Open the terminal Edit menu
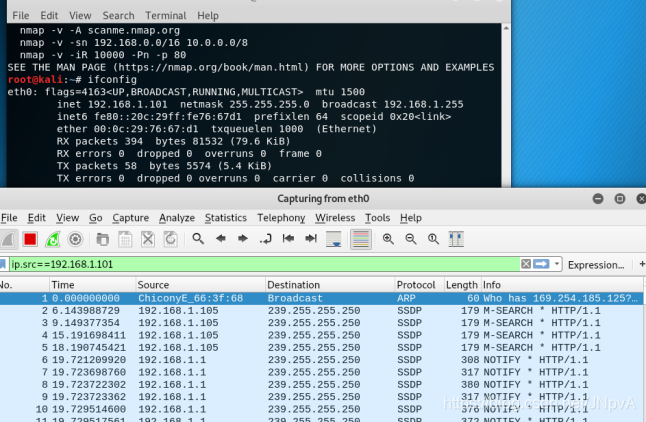This screenshot has height=422, width=646. pyautogui.click(x=49, y=16)
